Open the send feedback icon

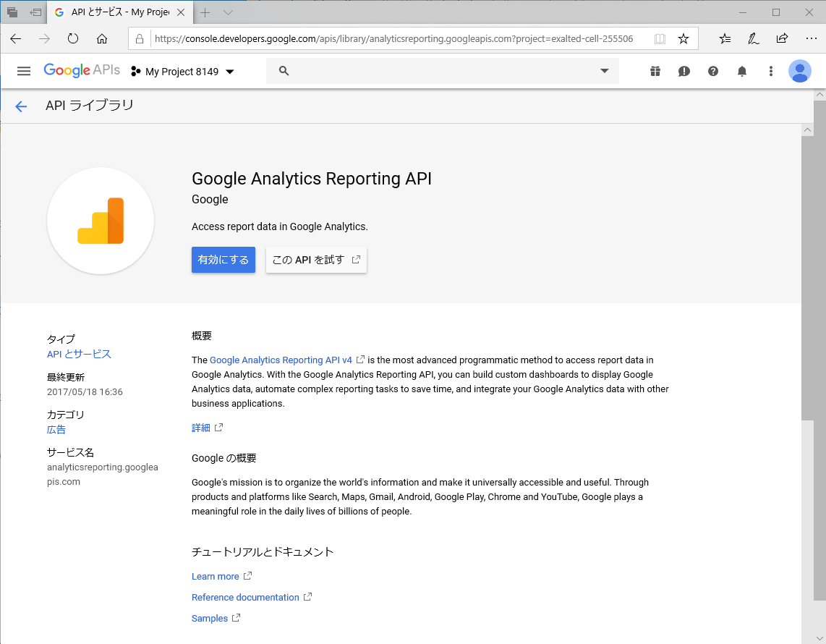click(x=684, y=71)
